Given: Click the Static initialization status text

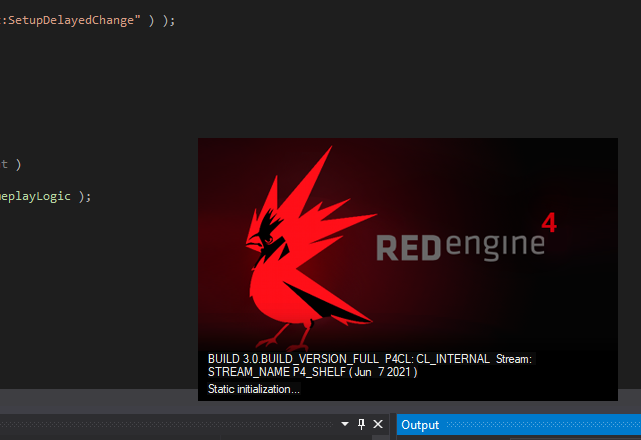Looking at the screenshot, I should [254, 389].
